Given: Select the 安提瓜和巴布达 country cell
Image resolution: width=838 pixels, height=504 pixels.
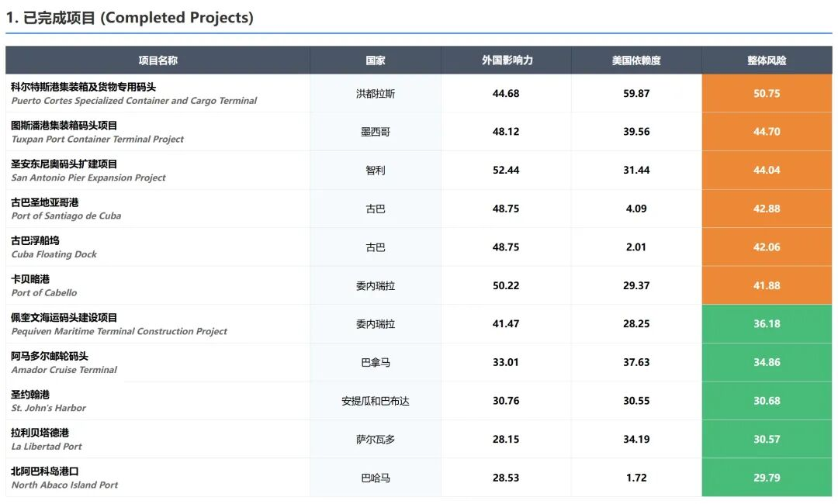Looking at the screenshot, I should click(x=376, y=402).
